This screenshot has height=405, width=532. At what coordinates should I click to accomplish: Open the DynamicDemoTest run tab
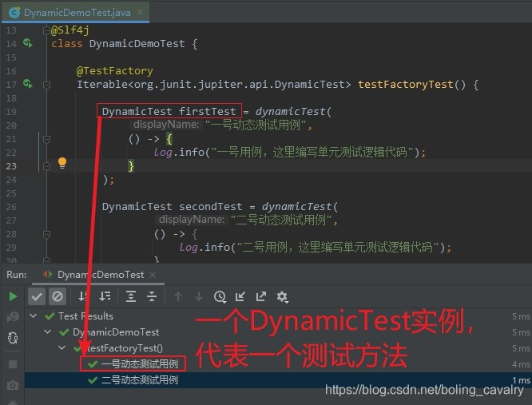[x=101, y=275]
